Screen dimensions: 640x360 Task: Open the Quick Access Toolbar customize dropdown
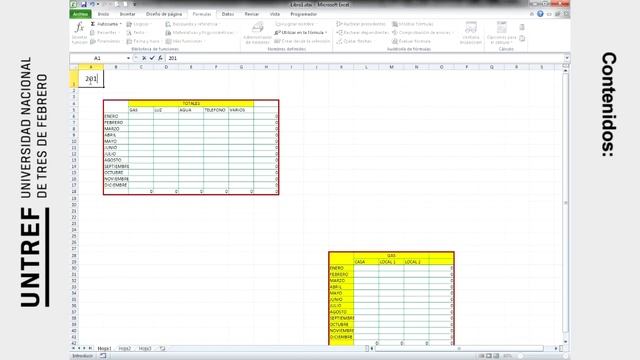[x=135, y=4]
